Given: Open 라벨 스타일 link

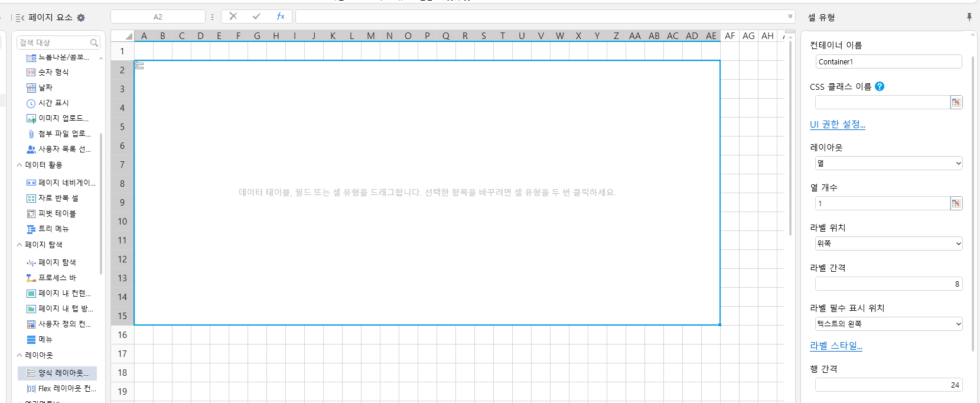Looking at the screenshot, I should [x=836, y=346].
